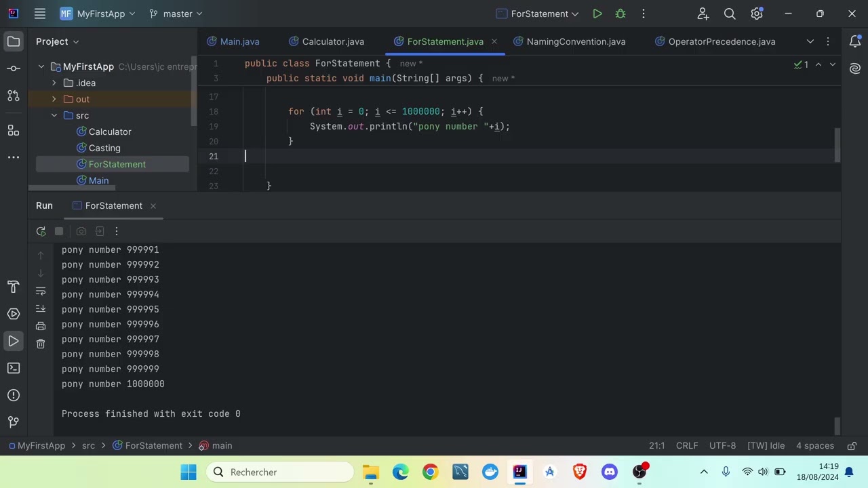Viewport: 868px width, 488px height.
Task: Print console output with printer icon
Action: coord(41,326)
